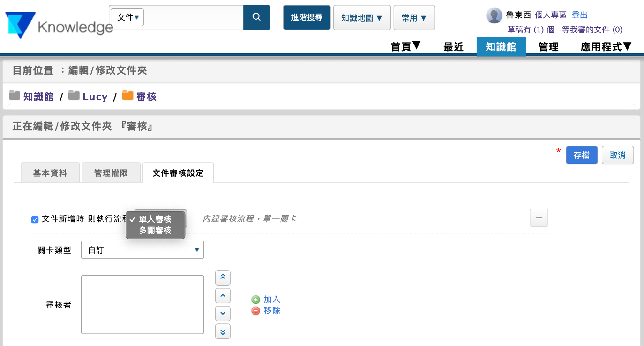Click the minus button to remove the flow row
Screen dimensions: 644x346
539,218
